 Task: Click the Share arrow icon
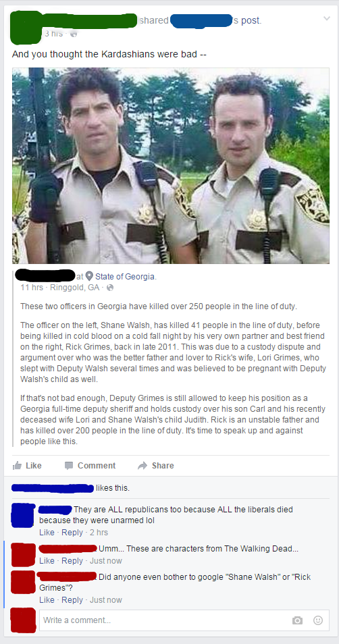pos(142,465)
